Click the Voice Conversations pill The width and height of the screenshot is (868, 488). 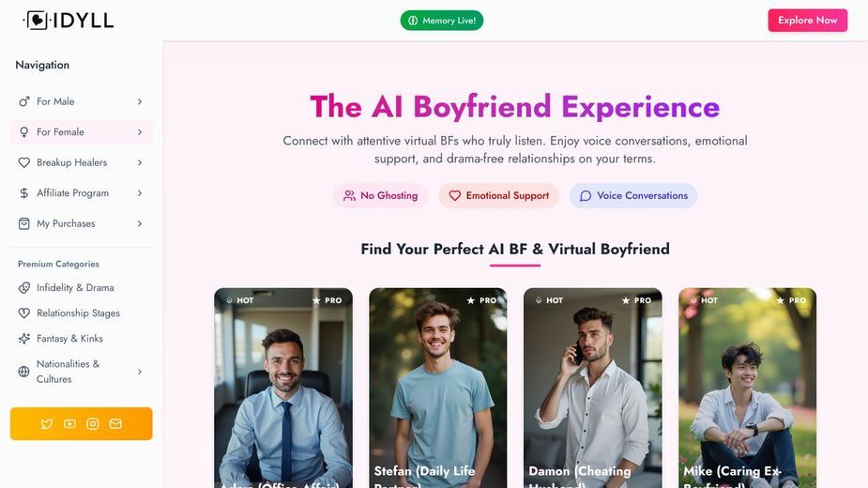[633, 195]
